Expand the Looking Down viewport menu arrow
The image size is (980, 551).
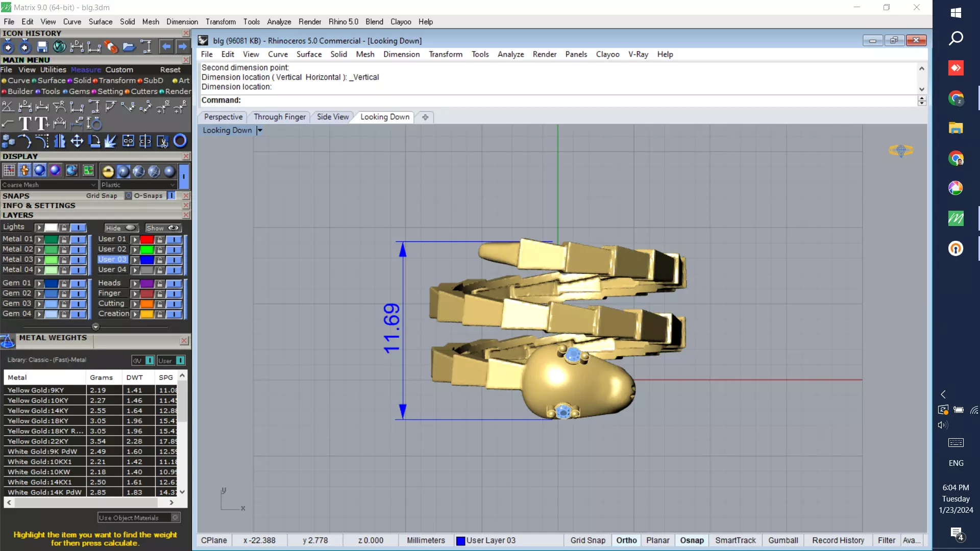[x=260, y=131]
